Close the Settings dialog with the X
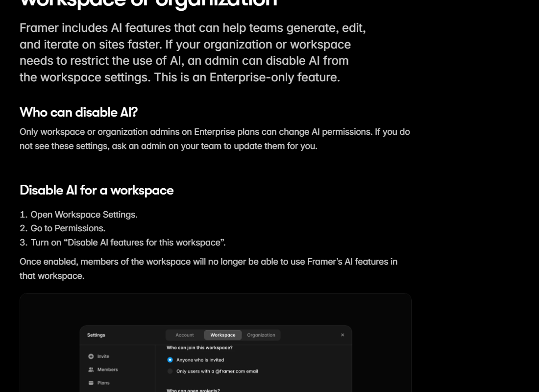The height and width of the screenshot is (392, 539). click(343, 335)
